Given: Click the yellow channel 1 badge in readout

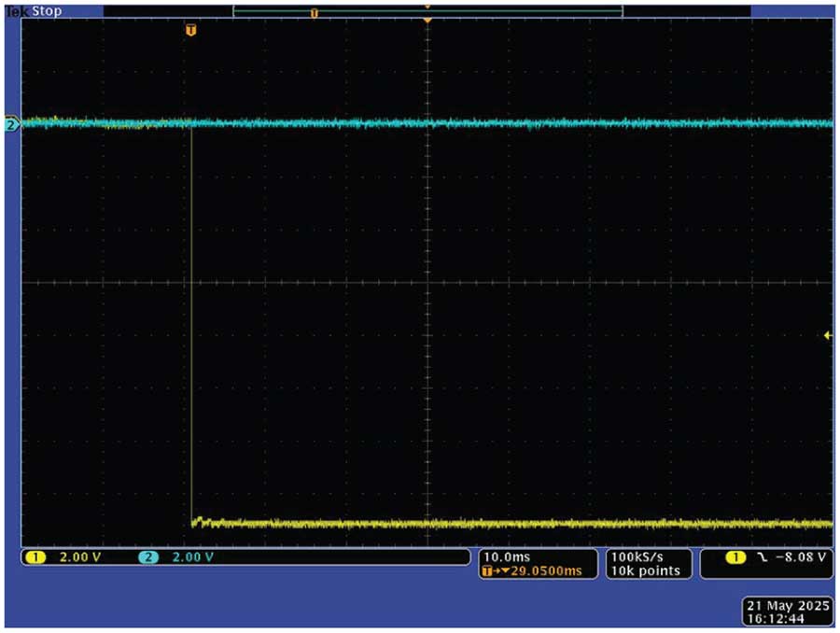Looking at the screenshot, I should click(36, 557).
